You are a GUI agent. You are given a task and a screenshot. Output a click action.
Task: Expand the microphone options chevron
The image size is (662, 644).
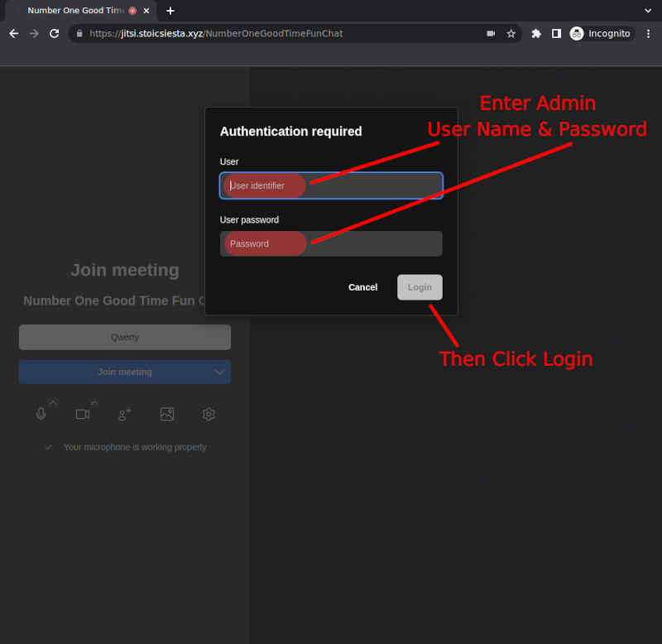(53, 403)
